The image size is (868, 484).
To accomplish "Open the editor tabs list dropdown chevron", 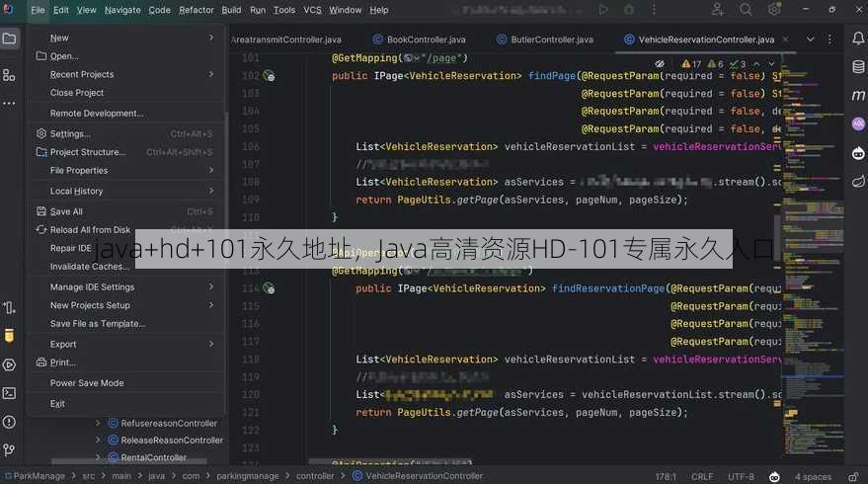I will (x=810, y=40).
